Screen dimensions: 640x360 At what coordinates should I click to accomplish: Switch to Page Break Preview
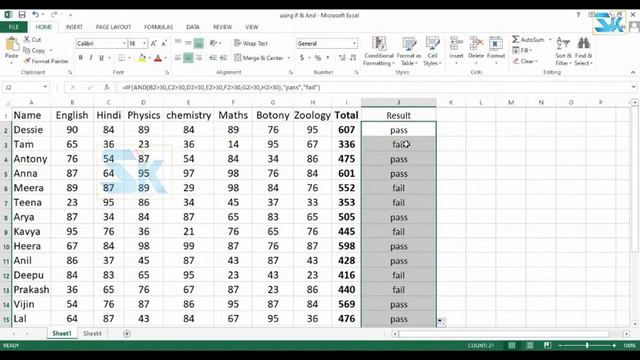(547, 345)
